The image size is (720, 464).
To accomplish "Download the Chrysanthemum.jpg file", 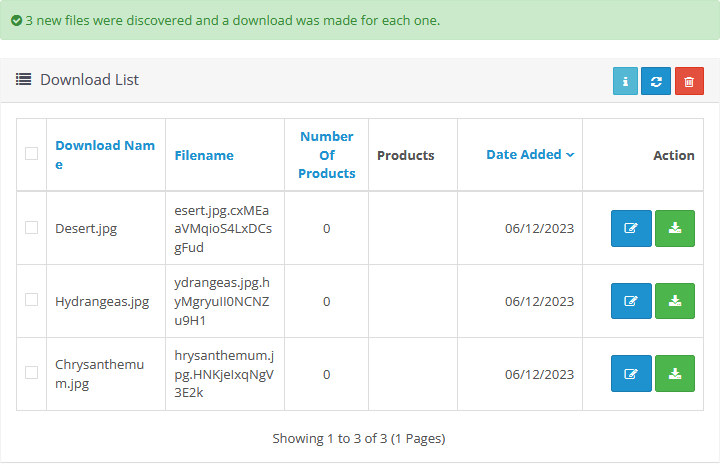I will click(675, 374).
